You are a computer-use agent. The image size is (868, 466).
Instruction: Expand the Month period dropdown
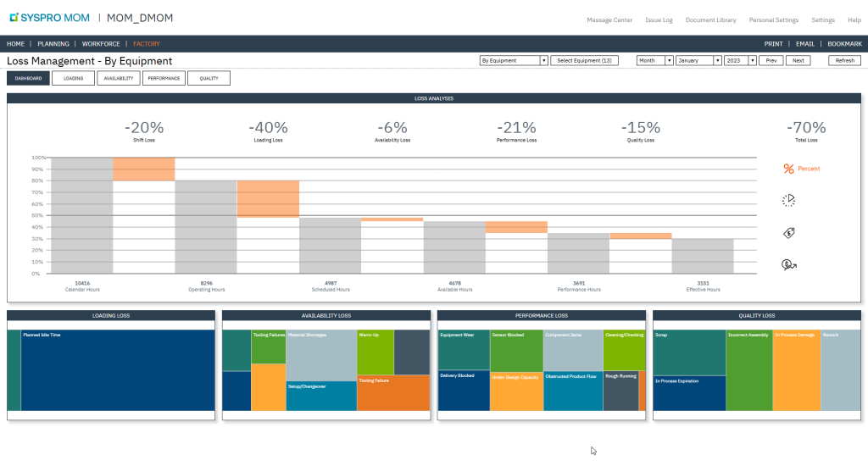pos(655,60)
